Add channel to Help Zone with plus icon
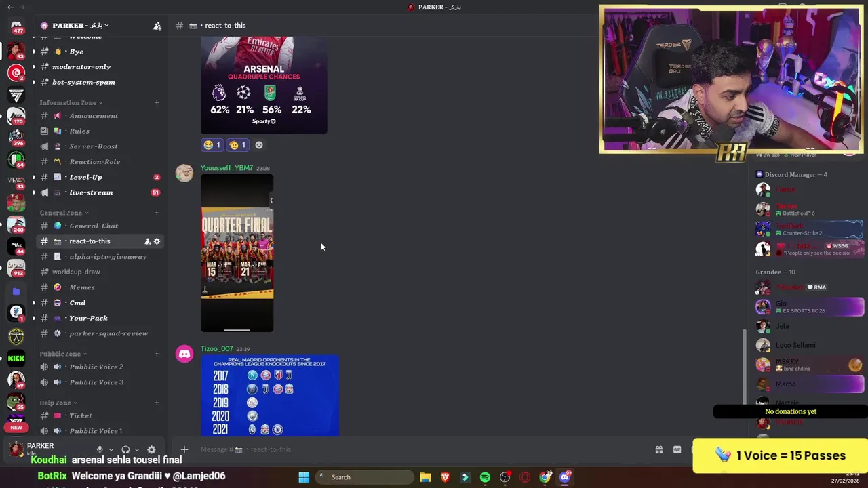Image resolution: width=868 pixels, height=488 pixels. [157, 403]
